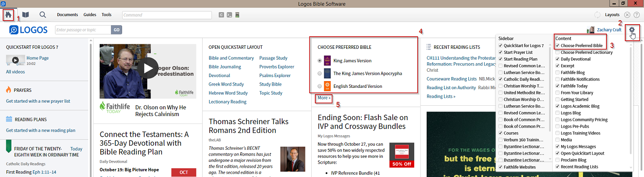
Task: Click Zachary Craft profile avatar
Action: [x=591, y=30]
